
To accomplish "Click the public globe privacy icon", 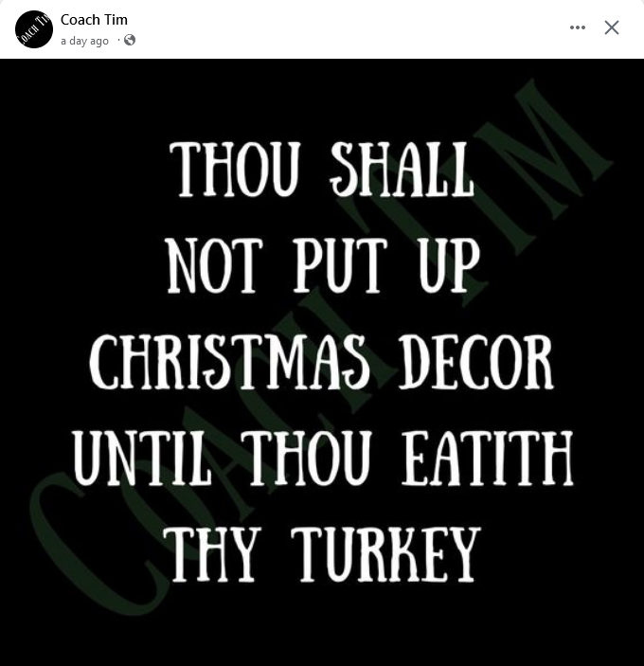I will pos(130,40).
